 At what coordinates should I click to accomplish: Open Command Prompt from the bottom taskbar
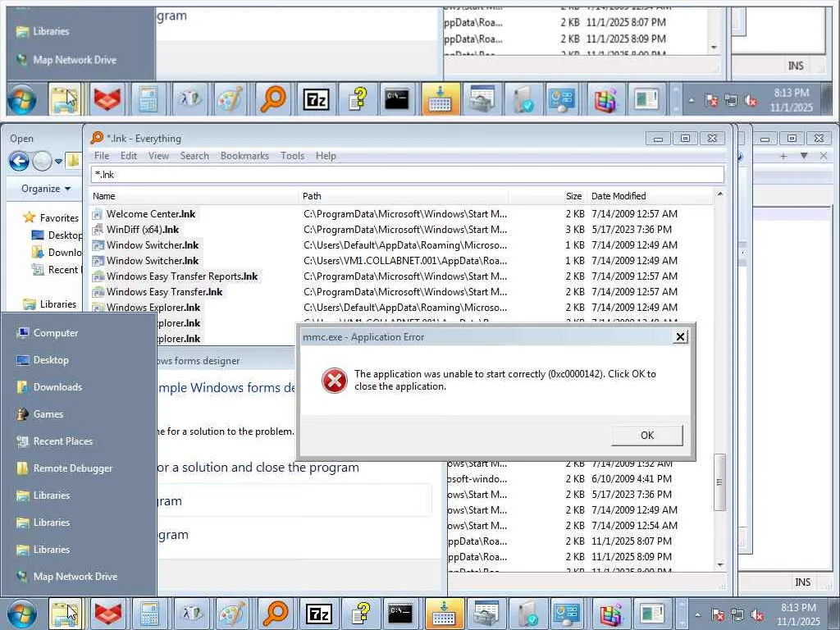click(x=400, y=614)
